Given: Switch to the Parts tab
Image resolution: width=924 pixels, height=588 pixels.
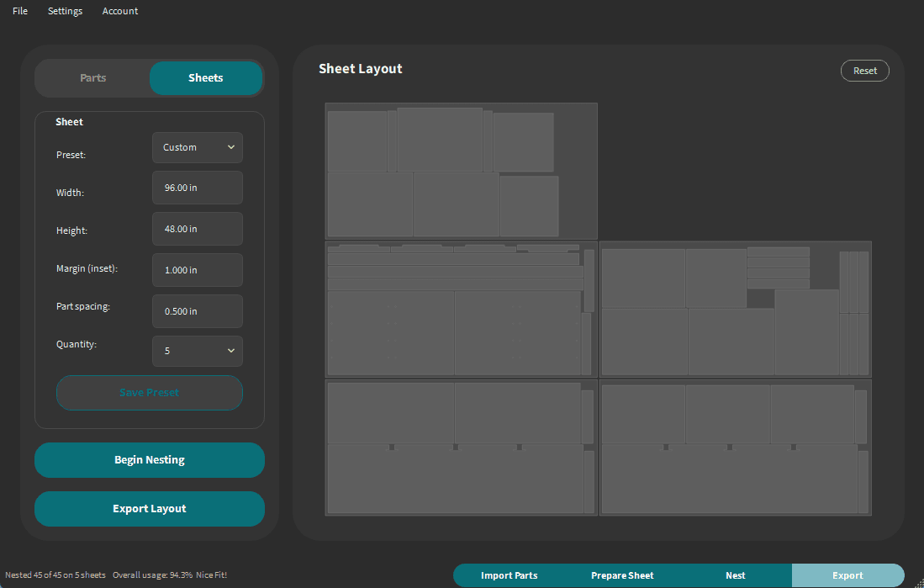Looking at the screenshot, I should pos(93,78).
